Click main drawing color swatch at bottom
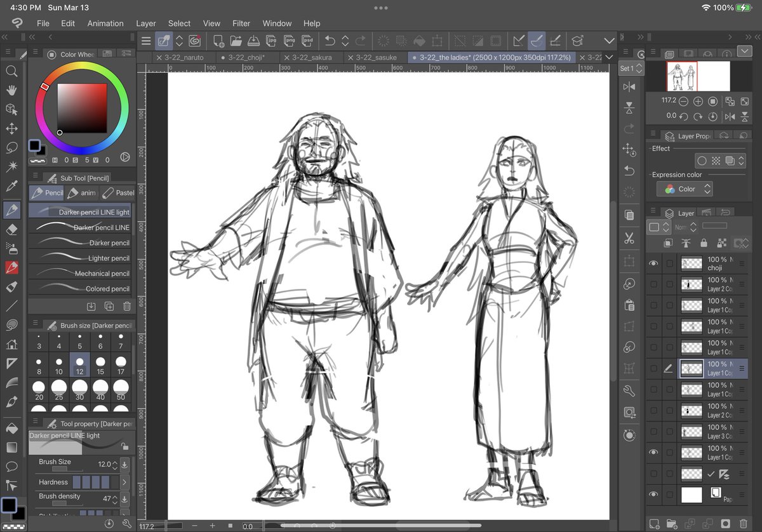This screenshot has width=762, height=532. [8, 505]
